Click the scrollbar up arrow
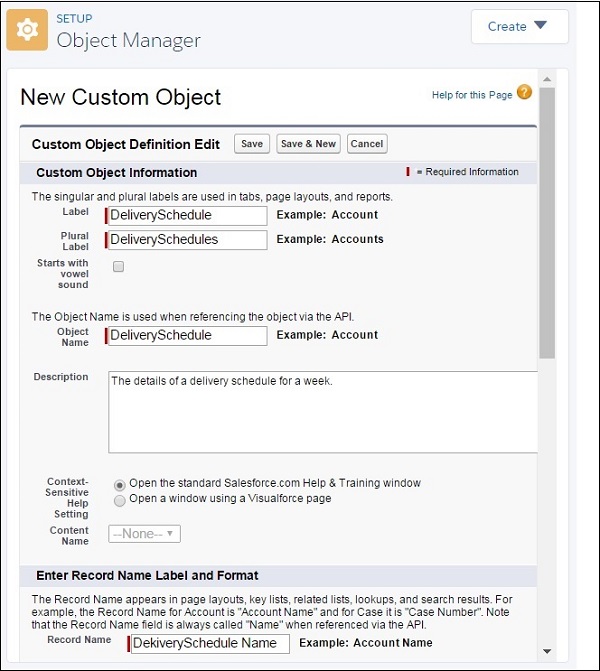 [x=547, y=79]
